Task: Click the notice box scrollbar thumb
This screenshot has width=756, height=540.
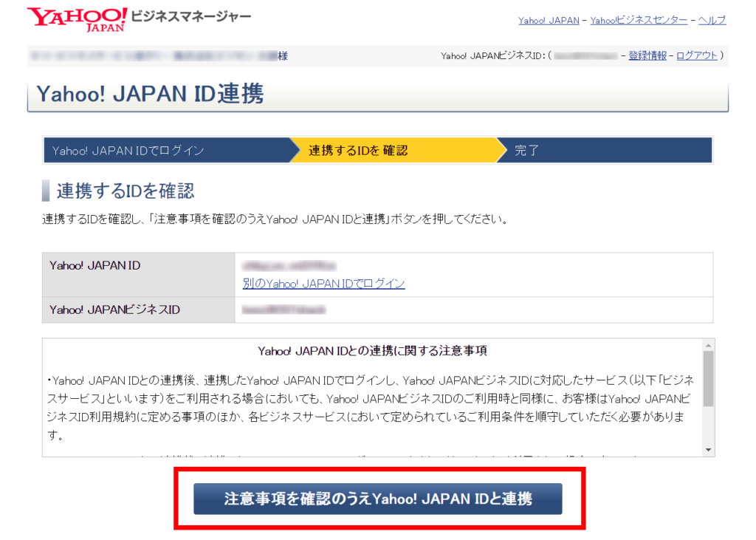Action: pos(708,378)
